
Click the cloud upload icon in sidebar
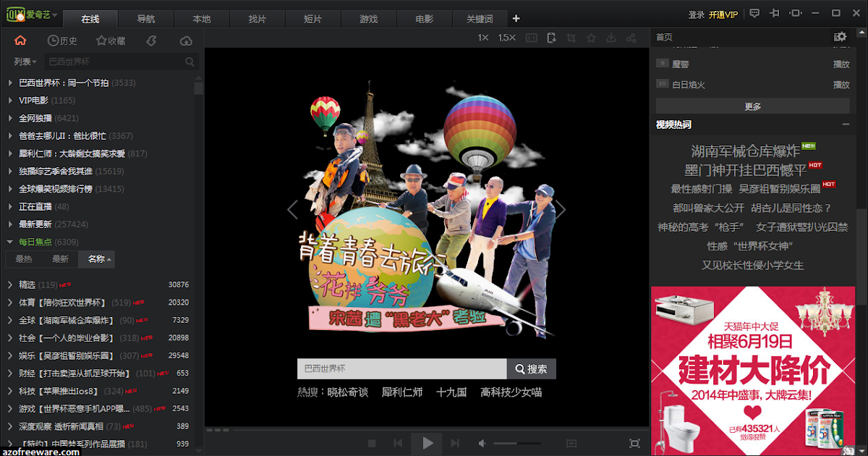(x=185, y=41)
